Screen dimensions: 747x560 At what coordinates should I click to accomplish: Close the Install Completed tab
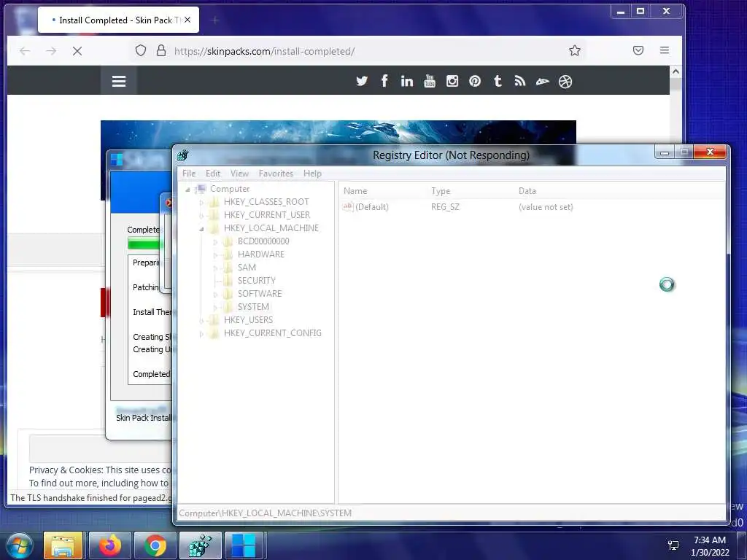[187, 20]
